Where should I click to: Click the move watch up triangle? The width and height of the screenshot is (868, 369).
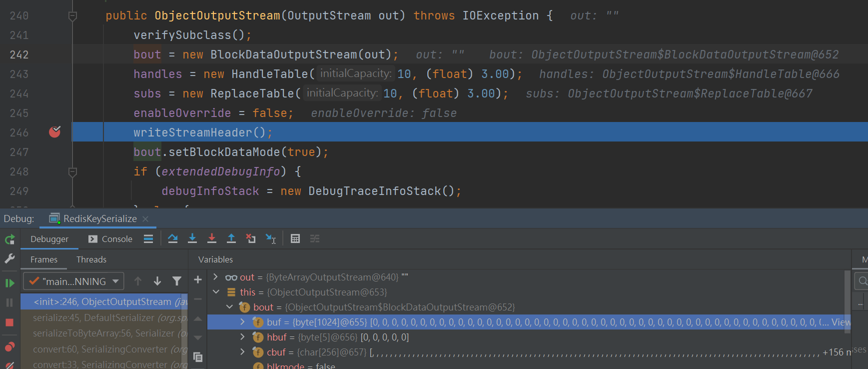[198, 318]
